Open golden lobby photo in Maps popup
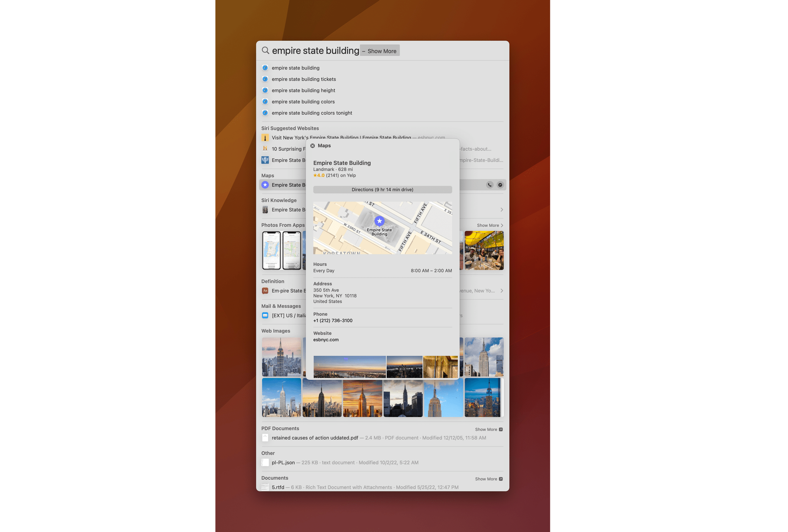Screen dimensions: 788x532 pos(441,367)
